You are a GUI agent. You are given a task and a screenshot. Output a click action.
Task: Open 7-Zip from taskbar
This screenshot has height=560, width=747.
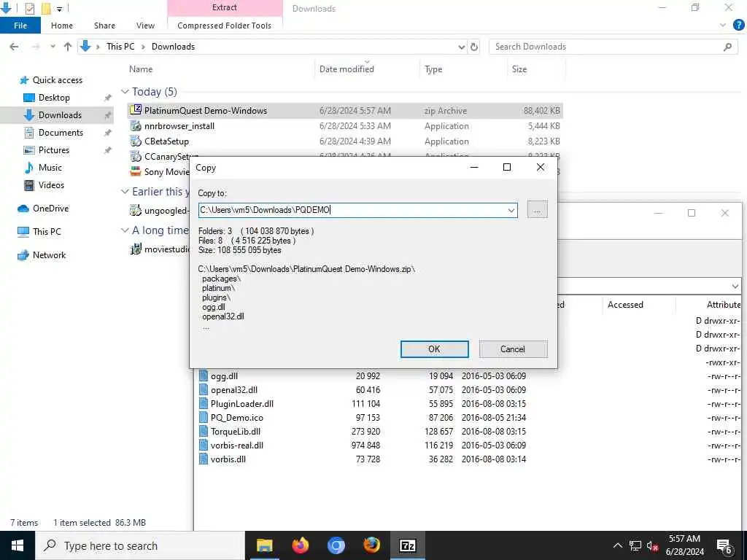pyautogui.click(x=407, y=545)
